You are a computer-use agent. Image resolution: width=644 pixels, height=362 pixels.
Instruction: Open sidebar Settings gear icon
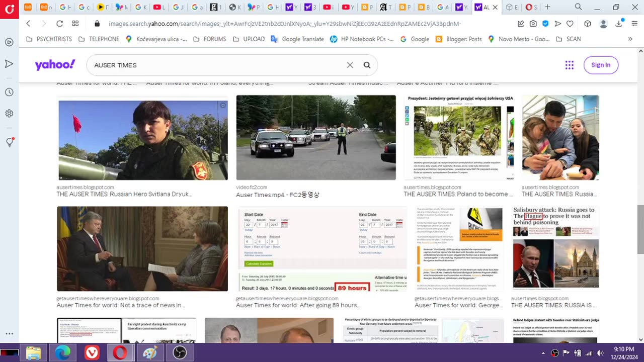click(x=9, y=114)
